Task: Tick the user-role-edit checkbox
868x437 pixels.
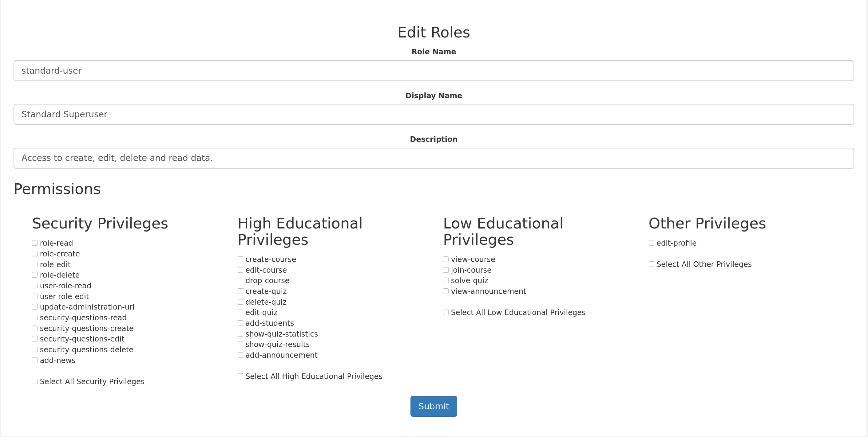Action: (x=35, y=296)
